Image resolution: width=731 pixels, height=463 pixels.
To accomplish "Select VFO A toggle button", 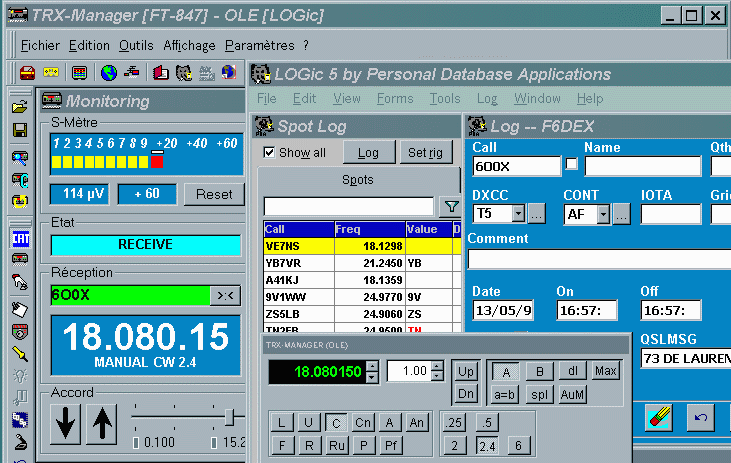I will 506,372.
